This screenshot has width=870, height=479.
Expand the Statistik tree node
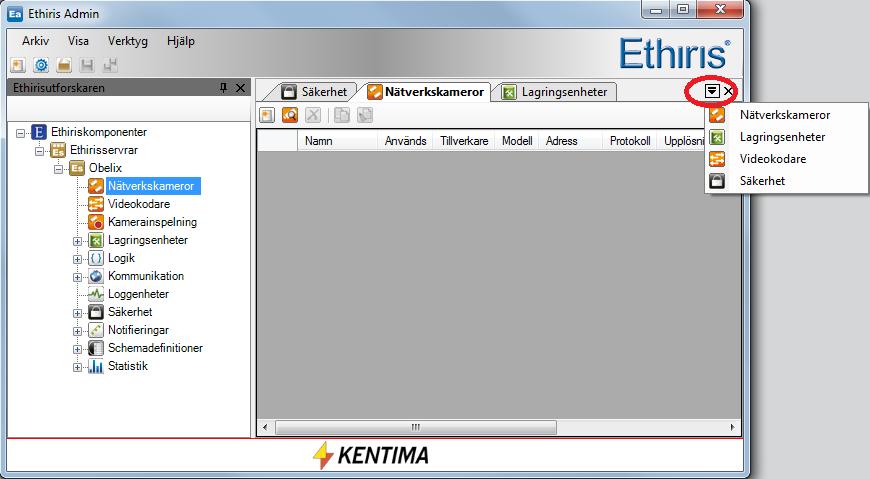tap(77, 367)
